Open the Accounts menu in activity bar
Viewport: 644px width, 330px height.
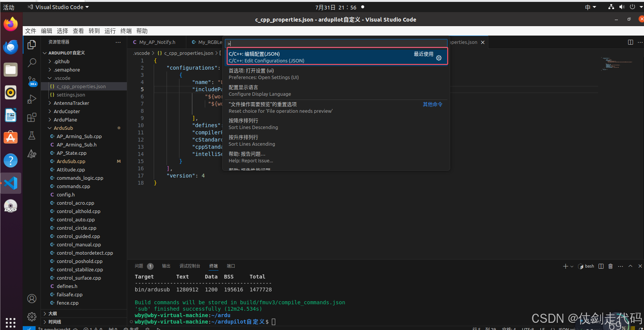tap(32, 299)
